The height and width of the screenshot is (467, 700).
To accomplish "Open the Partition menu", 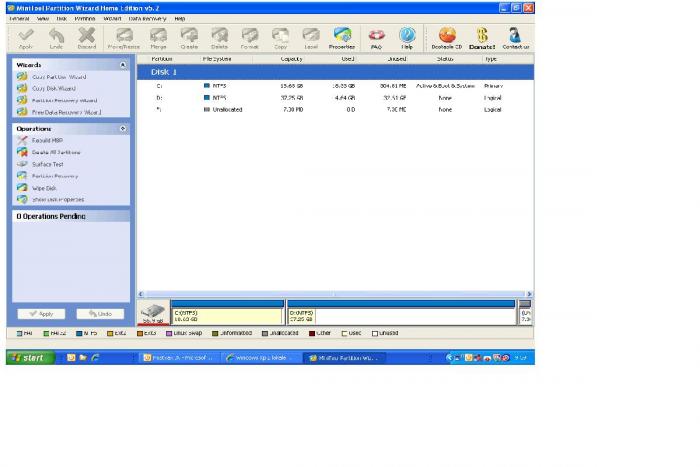I will click(85, 19).
